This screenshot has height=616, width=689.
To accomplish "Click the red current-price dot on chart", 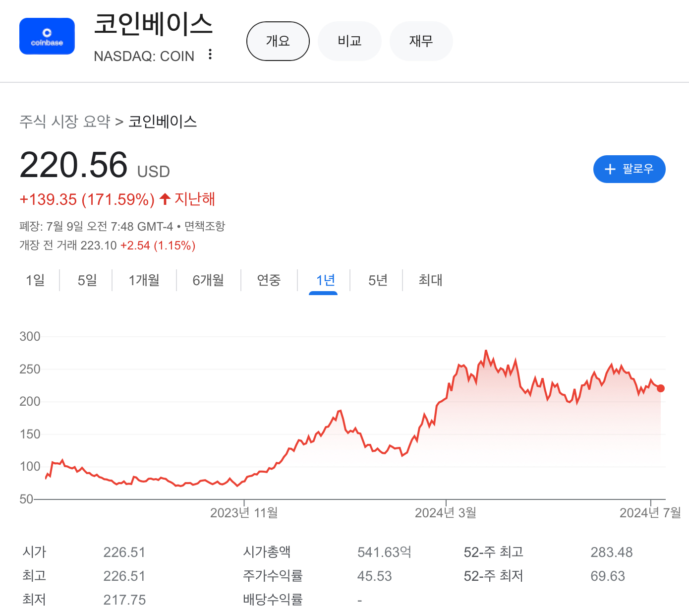I will pyautogui.click(x=660, y=388).
